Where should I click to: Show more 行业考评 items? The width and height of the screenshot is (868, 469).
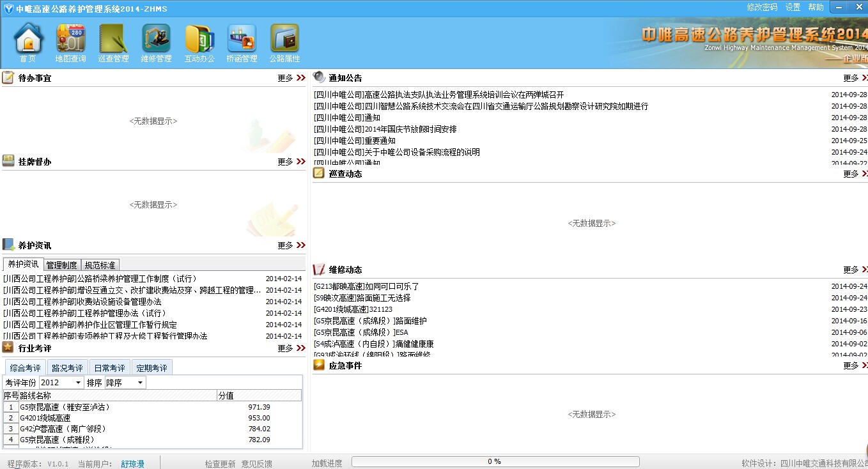tap(291, 348)
